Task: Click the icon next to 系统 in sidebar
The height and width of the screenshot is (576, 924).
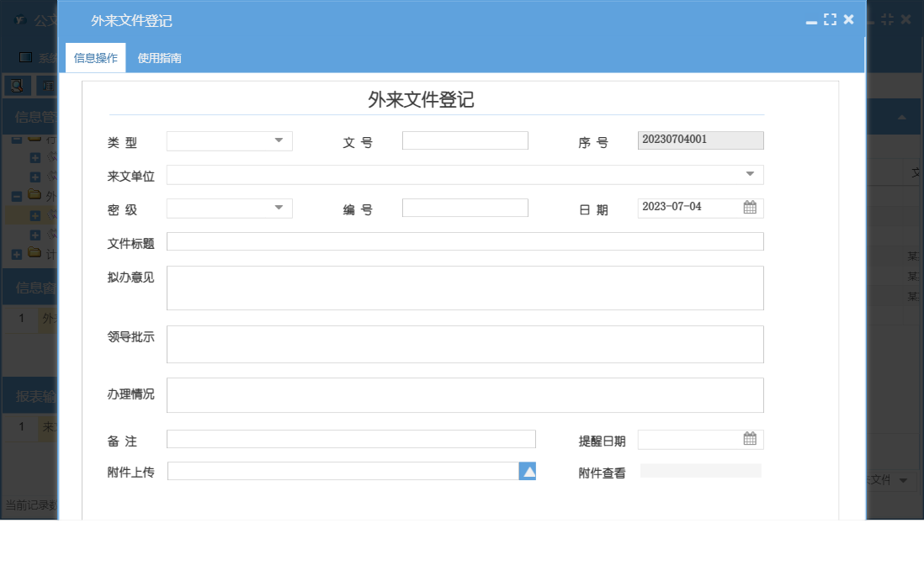Action: [x=25, y=57]
